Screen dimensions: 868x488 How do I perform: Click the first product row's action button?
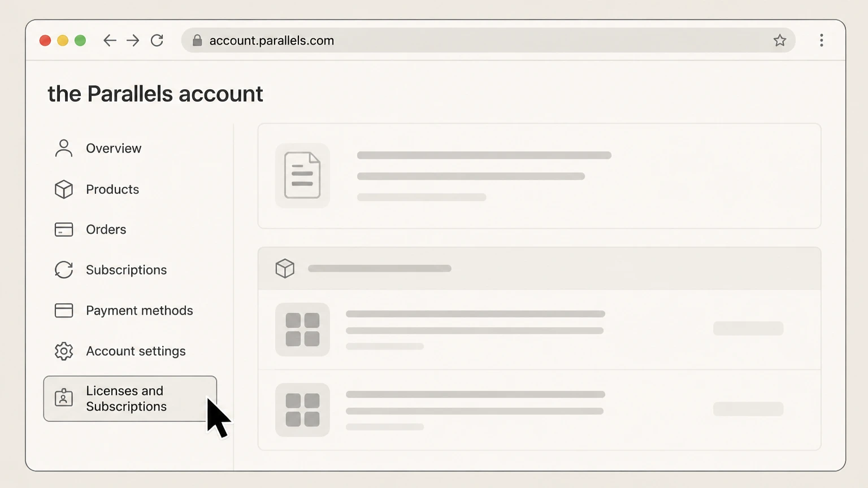(x=748, y=328)
